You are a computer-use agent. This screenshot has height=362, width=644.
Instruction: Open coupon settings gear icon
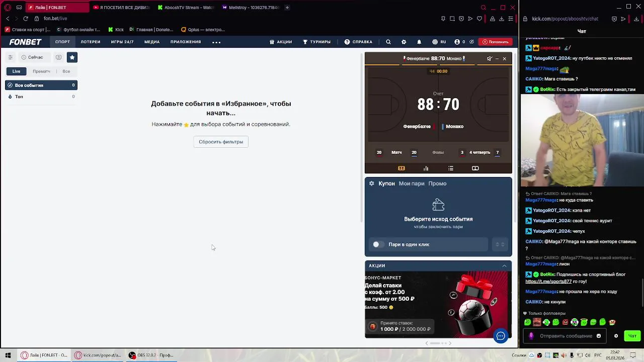pyautogui.click(x=372, y=184)
